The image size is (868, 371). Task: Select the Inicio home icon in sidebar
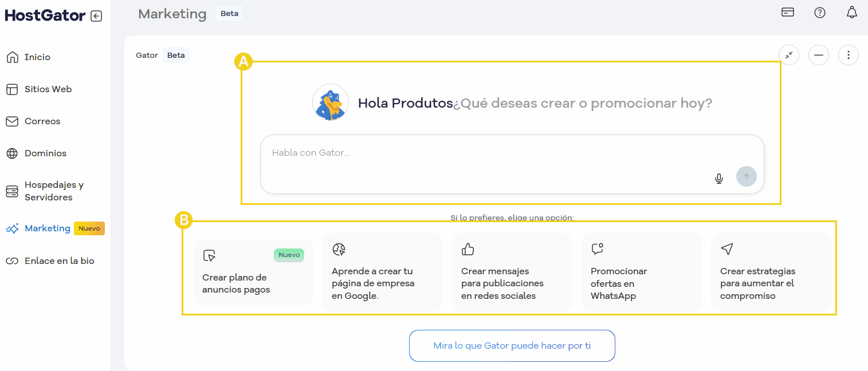[12, 57]
